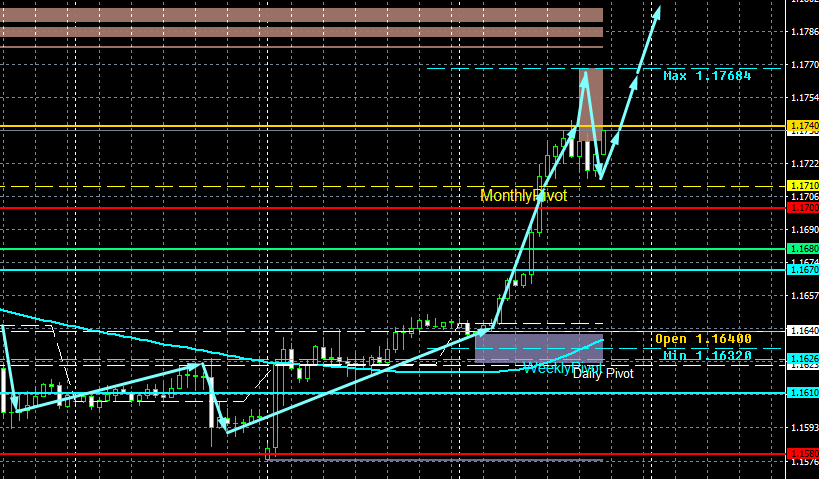Select the cyan 1.1626 price tag
Screen dimensions: 819x479
[802, 359]
